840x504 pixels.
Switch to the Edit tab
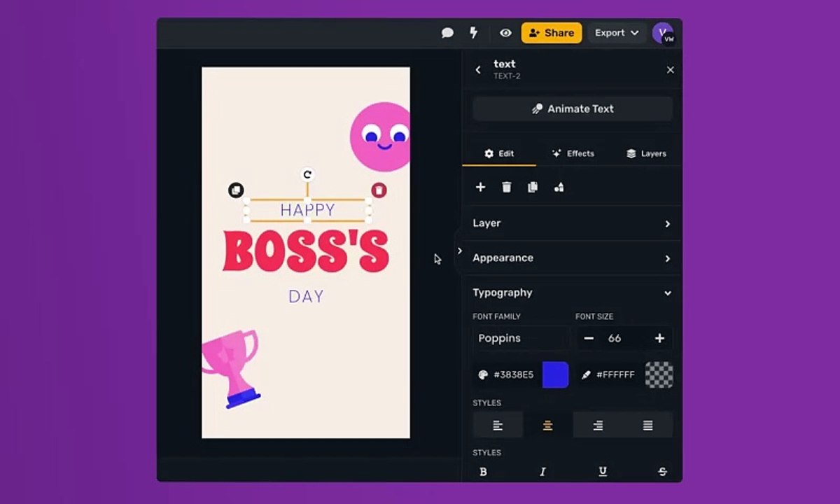(499, 153)
